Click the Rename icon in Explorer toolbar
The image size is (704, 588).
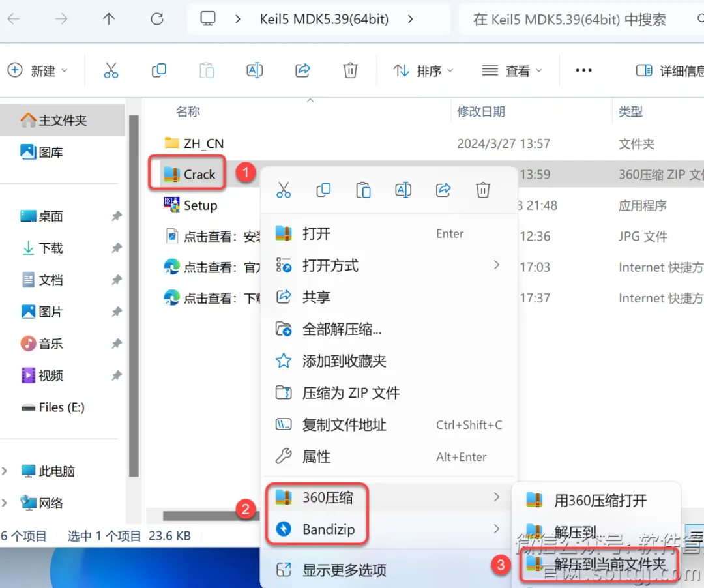pyautogui.click(x=255, y=70)
